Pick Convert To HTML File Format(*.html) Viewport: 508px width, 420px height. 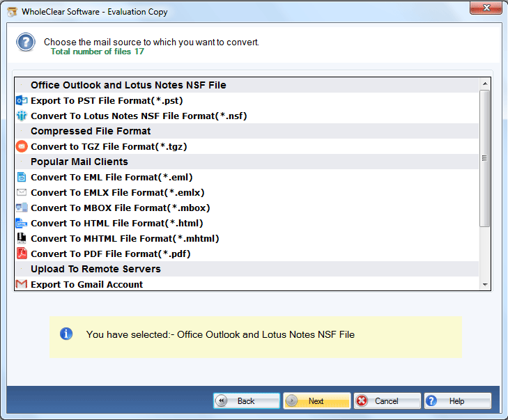pos(247,223)
